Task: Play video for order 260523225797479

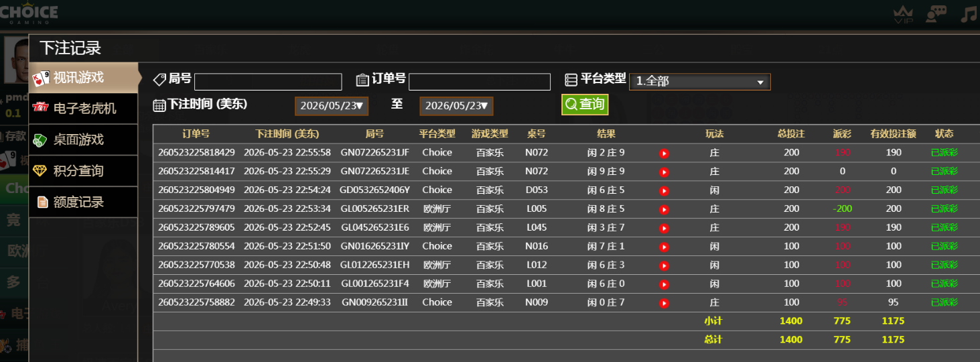Action: point(664,209)
